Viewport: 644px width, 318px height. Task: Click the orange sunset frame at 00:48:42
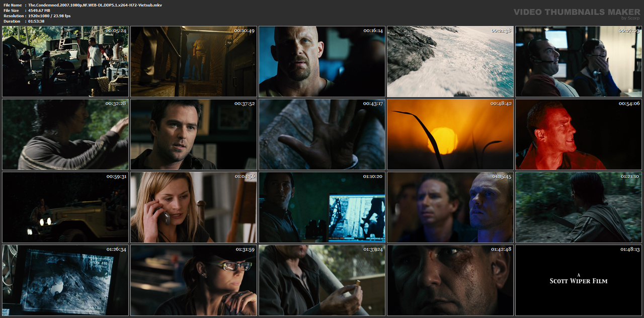pyautogui.click(x=450, y=134)
